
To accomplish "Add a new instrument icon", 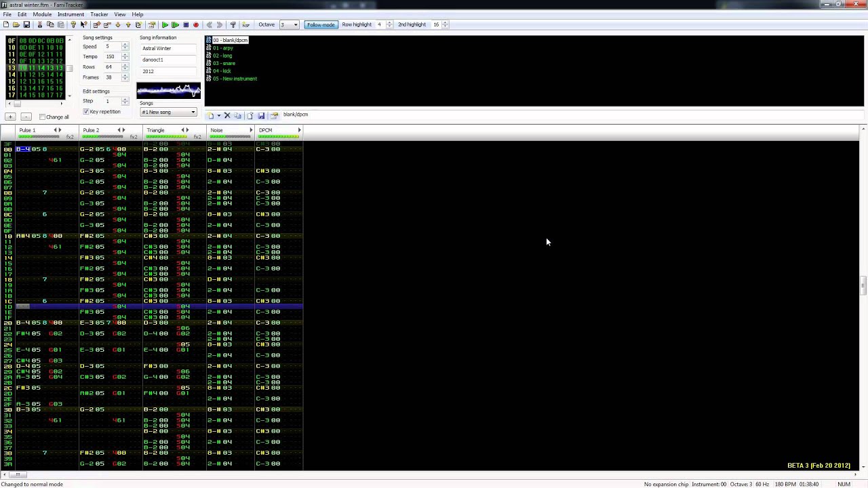I will [210, 115].
